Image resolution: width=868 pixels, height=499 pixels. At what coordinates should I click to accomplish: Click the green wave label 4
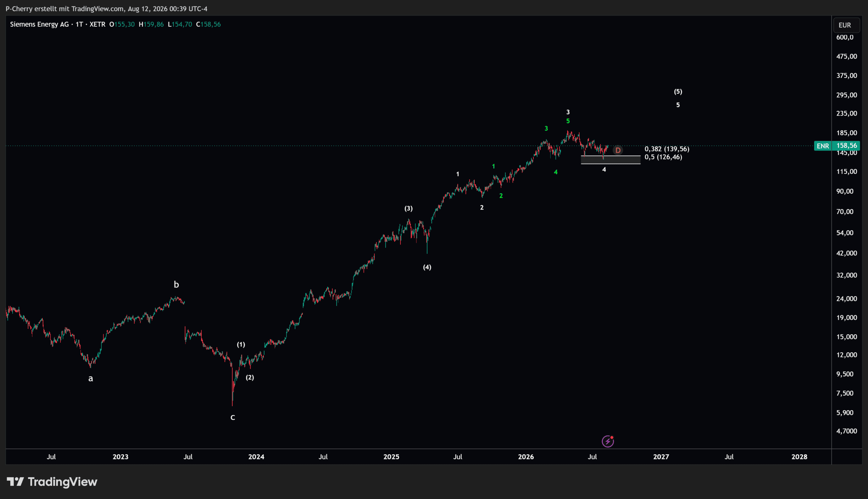coord(556,172)
